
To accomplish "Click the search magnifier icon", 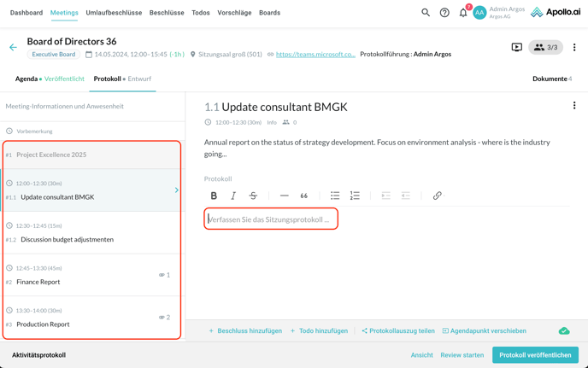I will tap(426, 13).
